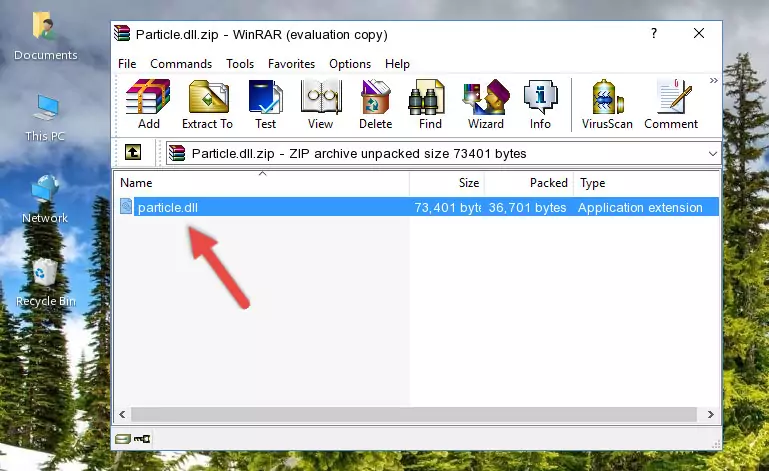
Task: Open the Find tool
Action: (430, 105)
